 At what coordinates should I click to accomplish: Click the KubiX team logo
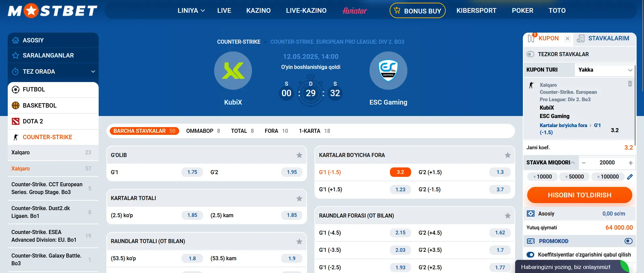(233, 71)
